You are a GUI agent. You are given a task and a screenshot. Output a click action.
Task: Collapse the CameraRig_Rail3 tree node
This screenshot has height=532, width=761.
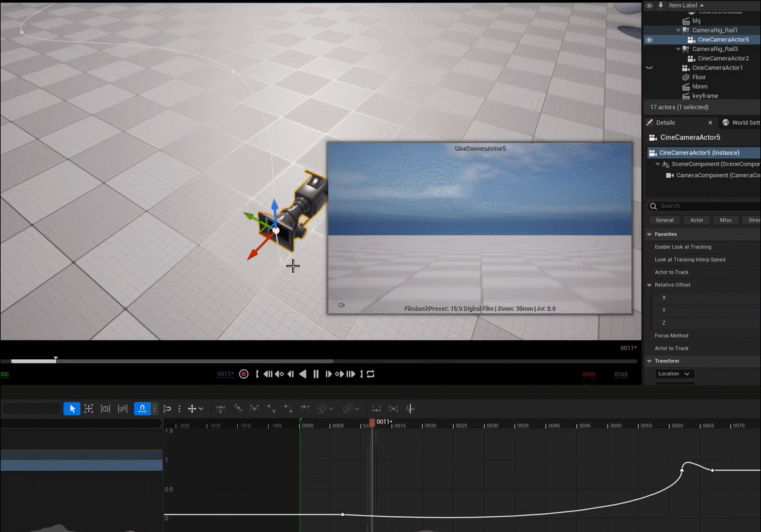[678, 49]
